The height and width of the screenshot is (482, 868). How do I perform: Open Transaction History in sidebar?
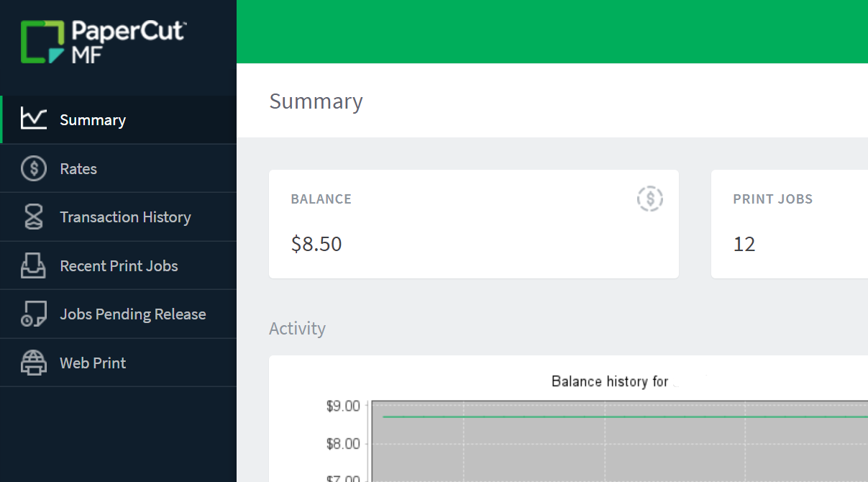(118, 217)
